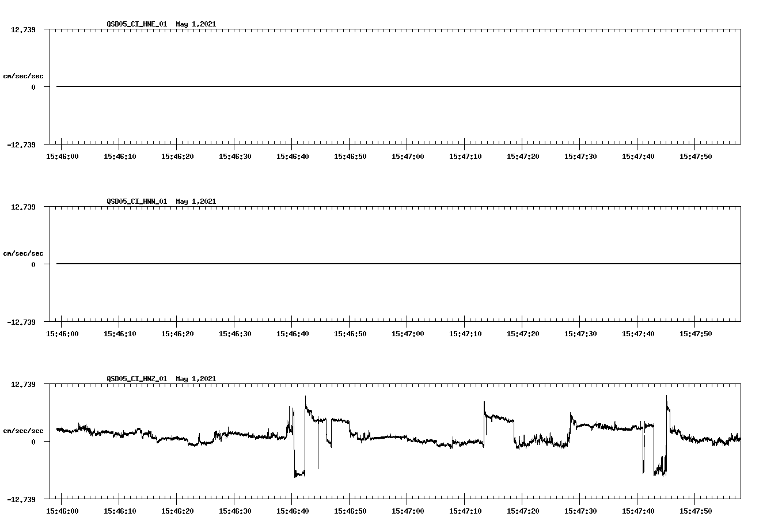
Task: Click the May 1,2021 date on bottom plot
Action: [x=196, y=379]
